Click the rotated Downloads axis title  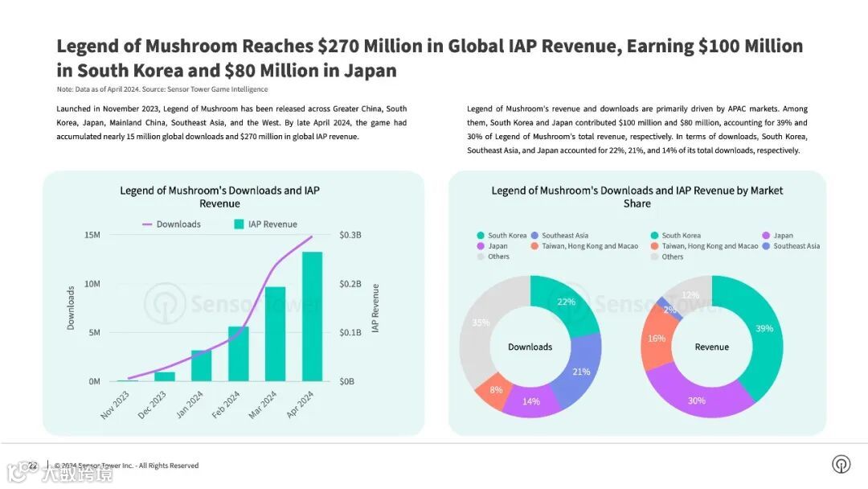tap(70, 308)
